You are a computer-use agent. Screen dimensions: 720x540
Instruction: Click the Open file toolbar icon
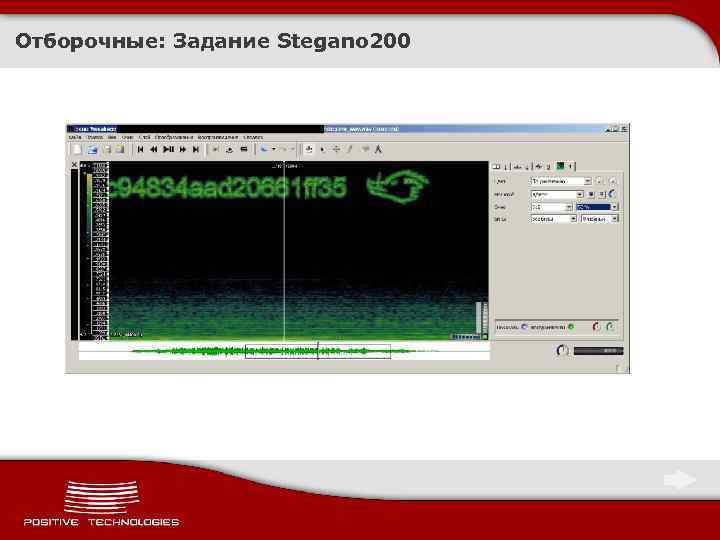[92, 150]
